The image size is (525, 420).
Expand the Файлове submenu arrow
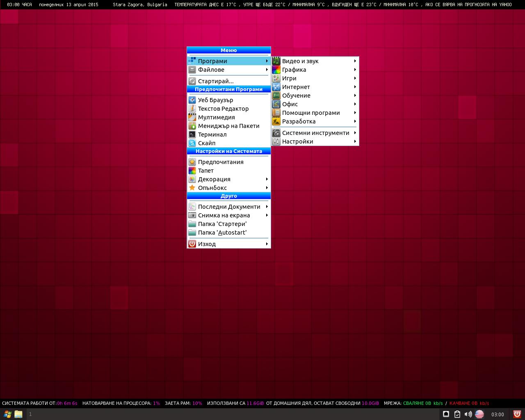[267, 70]
